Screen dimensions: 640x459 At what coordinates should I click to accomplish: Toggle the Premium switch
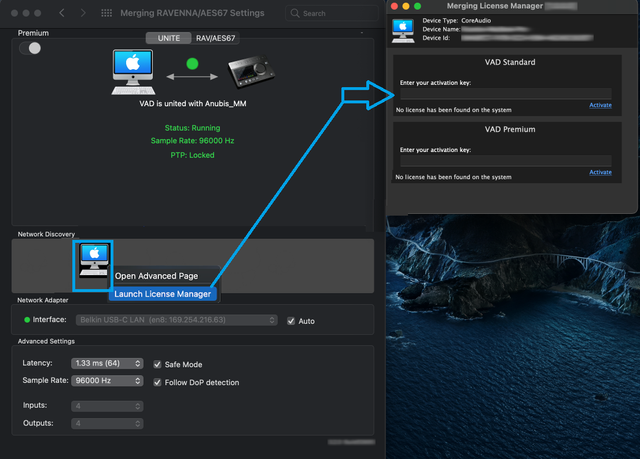point(30,48)
